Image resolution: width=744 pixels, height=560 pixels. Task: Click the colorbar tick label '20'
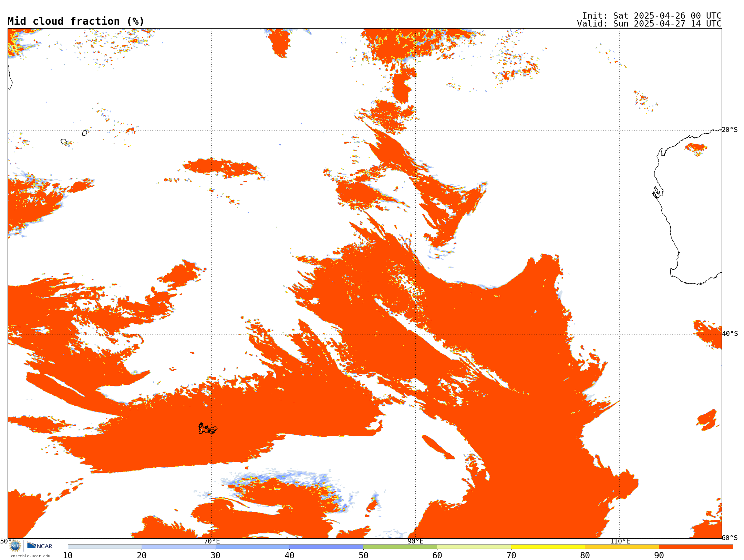[x=142, y=556]
